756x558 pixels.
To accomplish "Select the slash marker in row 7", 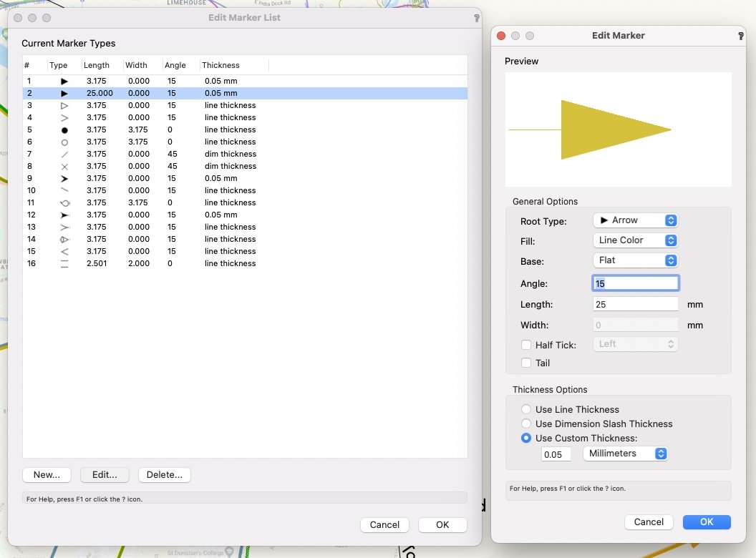I will tap(64, 154).
